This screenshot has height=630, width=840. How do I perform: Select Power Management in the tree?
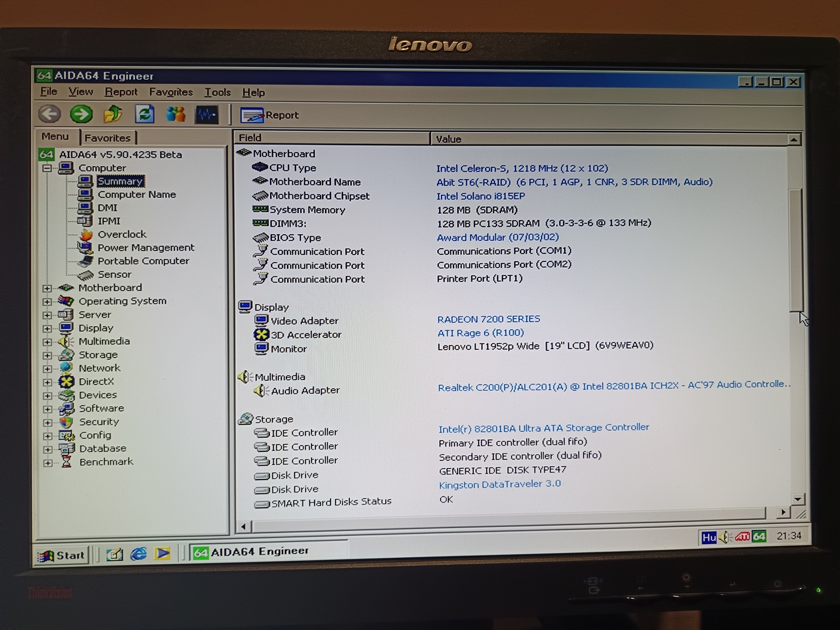(146, 248)
